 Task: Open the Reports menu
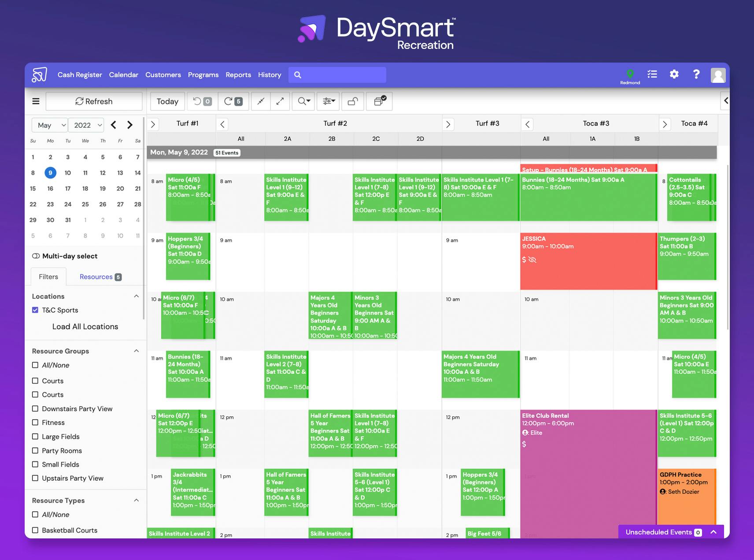click(x=238, y=74)
